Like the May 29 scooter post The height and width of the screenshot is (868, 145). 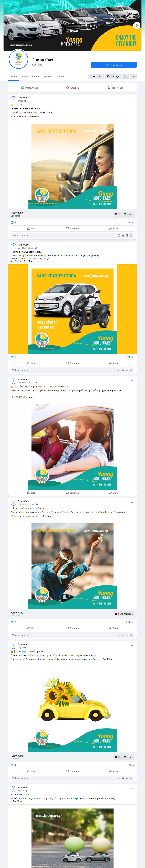pos(31,363)
